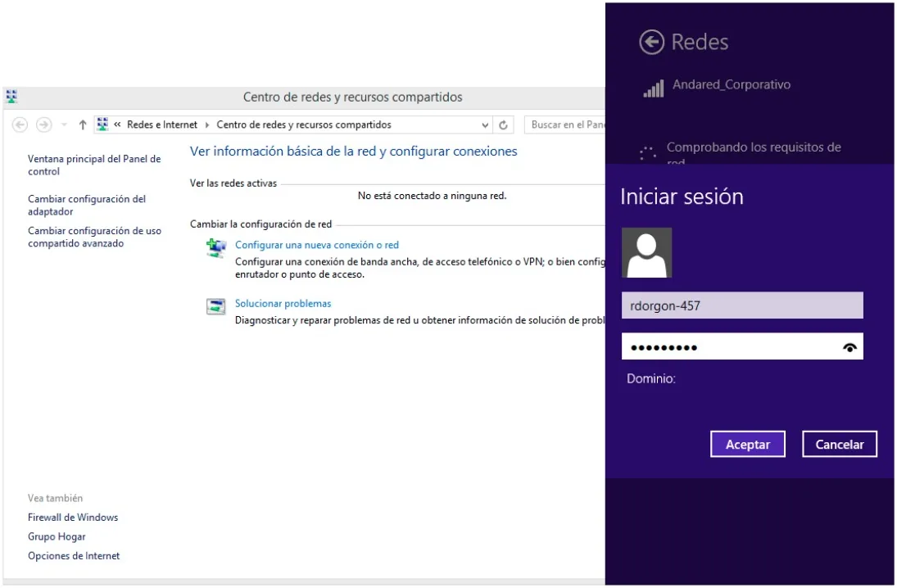Open Solucionar problemas link
The height and width of the screenshot is (588, 897).
[283, 304]
